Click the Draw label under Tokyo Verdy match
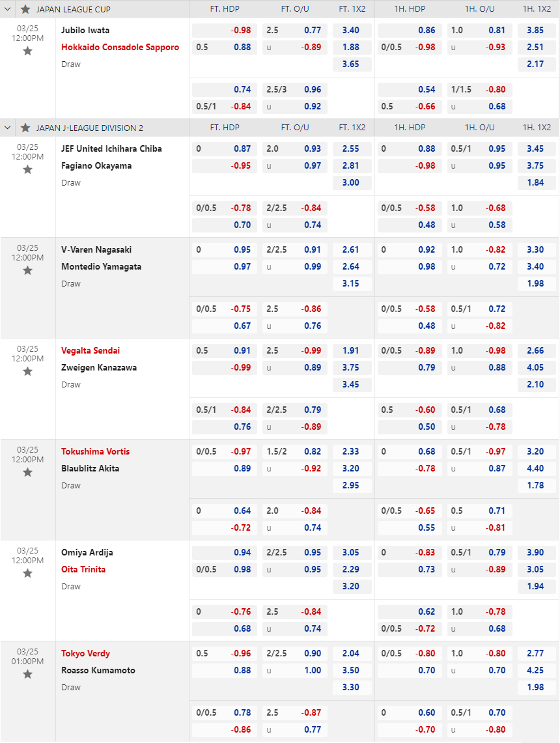This screenshot has width=560, height=743. coord(70,687)
